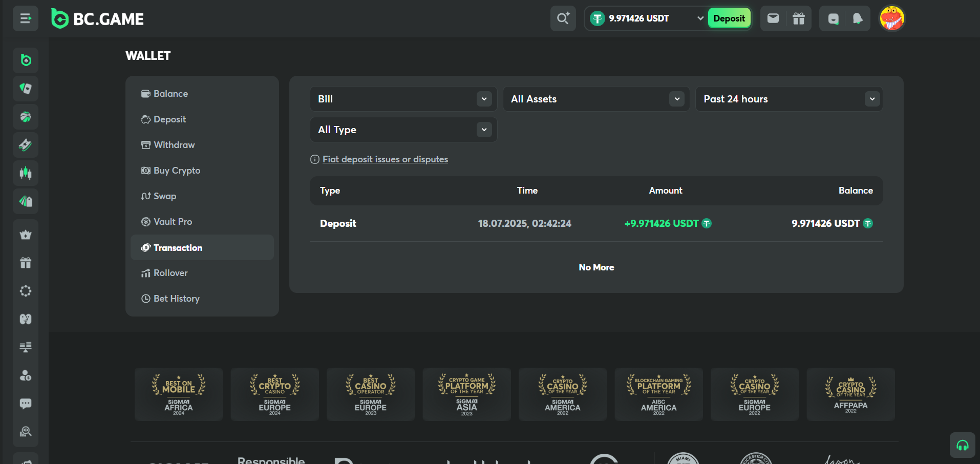This screenshot has width=980, height=464.
Task: Open the Swap section
Action: pos(202,196)
